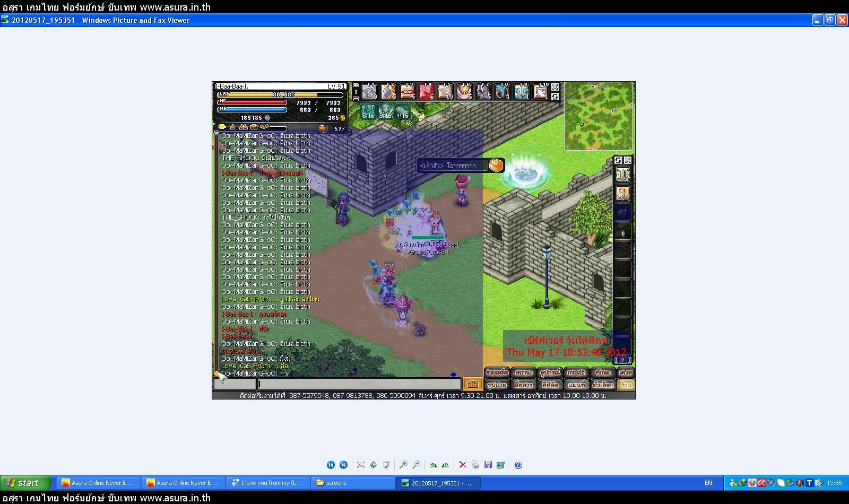Select the F10 skill slot
This screenshot has height=504, width=849.
pyautogui.click(x=541, y=91)
